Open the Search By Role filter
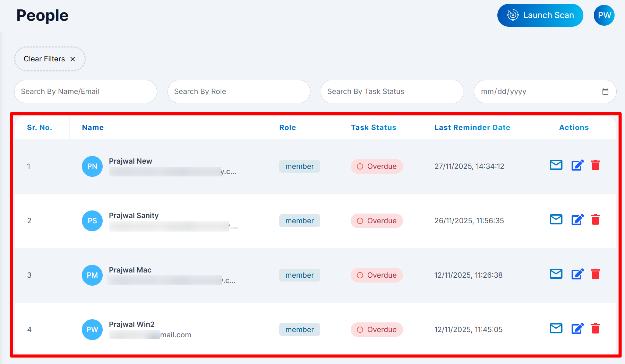 pyautogui.click(x=239, y=92)
